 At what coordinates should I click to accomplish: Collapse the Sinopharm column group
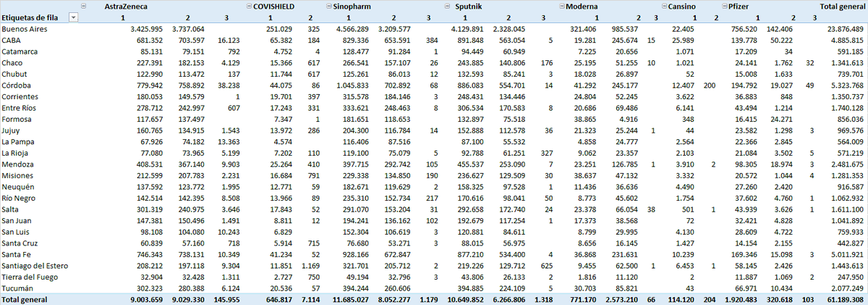(328, 6)
